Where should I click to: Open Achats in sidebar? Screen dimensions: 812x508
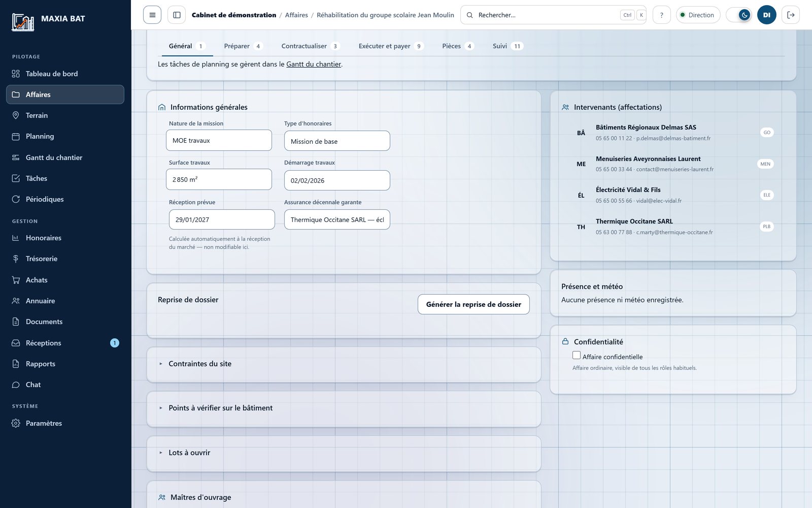[x=65, y=280]
